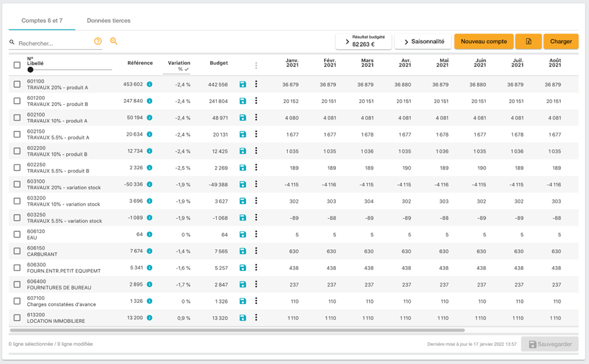Open three-dot menu for LOCATION IMMOBILIERE
Viewport: 589px width, 364px height.
[256, 317]
